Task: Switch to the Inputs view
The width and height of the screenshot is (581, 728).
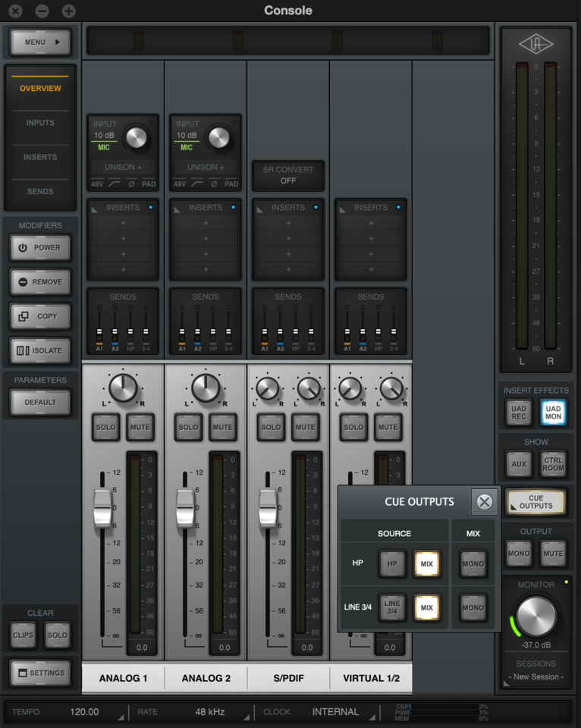Action: [x=40, y=123]
